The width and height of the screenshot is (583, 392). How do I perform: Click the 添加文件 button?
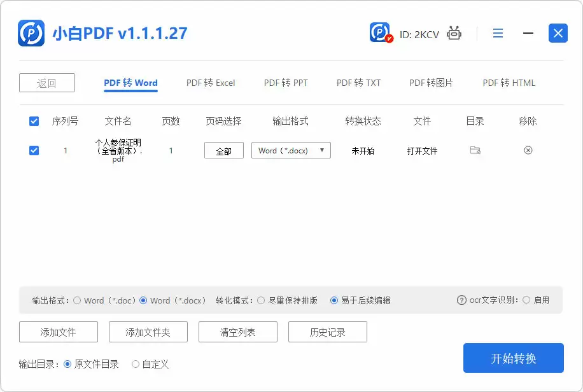coord(59,332)
